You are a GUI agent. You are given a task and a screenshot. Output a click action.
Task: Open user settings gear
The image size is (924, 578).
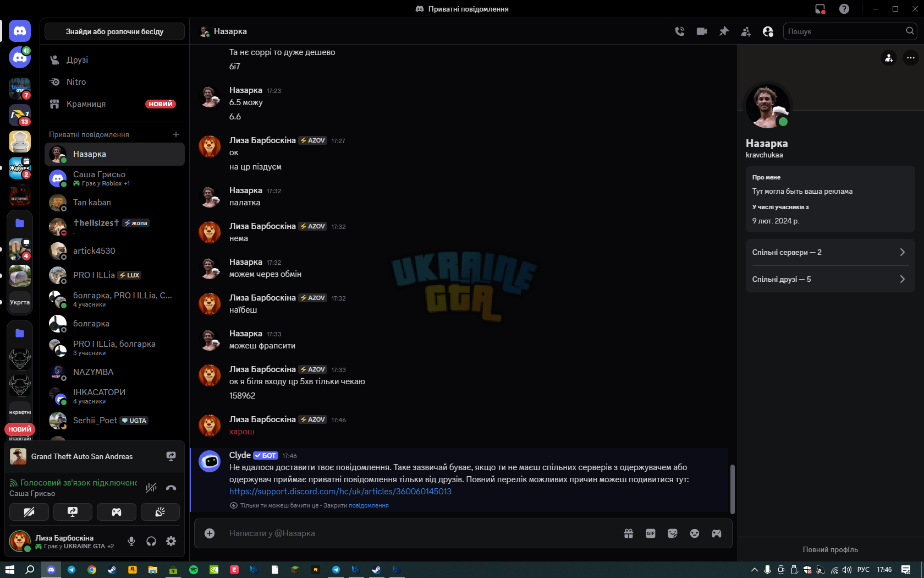click(171, 541)
